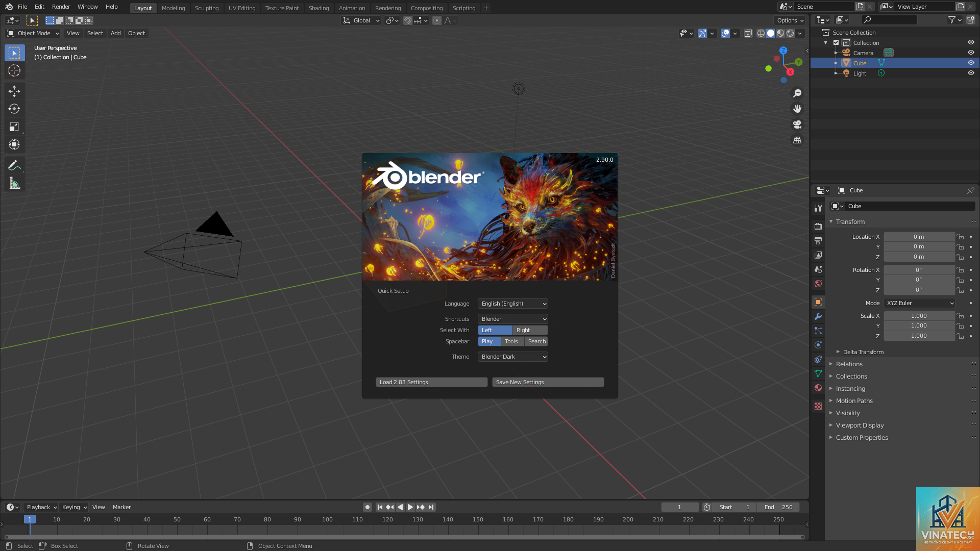This screenshot has width=980, height=551.
Task: Open the Material properties tab icon
Action: [818, 388]
